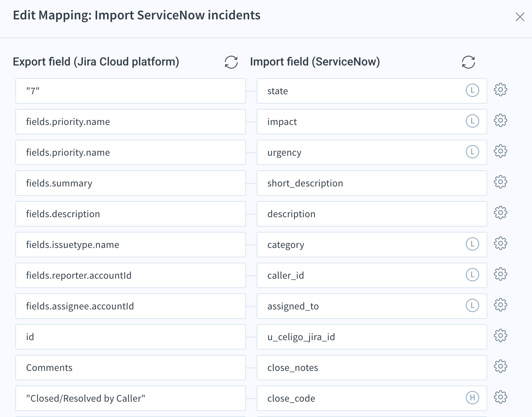Select the urgency import field
The height and width of the screenshot is (417, 532).
tap(372, 152)
